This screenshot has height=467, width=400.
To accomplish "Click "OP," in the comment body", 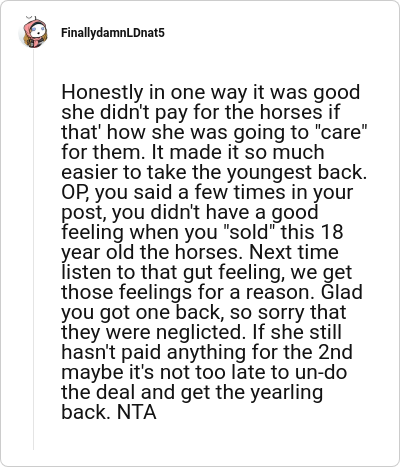I will tap(75, 193).
